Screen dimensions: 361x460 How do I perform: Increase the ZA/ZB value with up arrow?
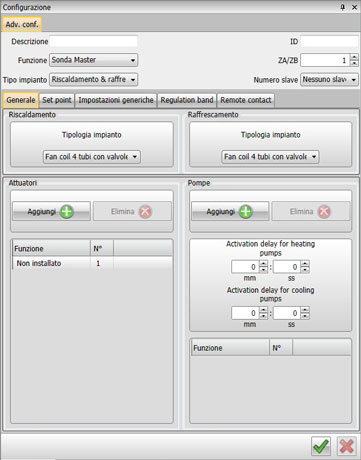coord(354,57)
